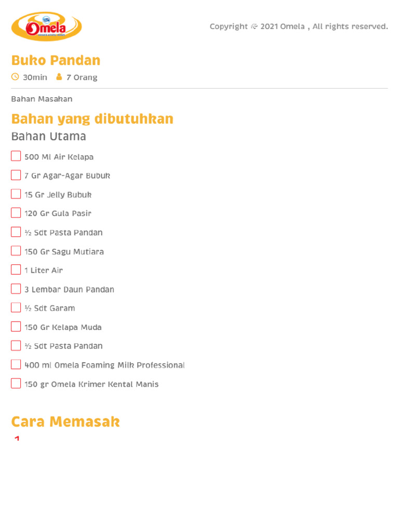
Task: Tick the 1 Liter Air checkbox
Action: [x=16, y=270]
